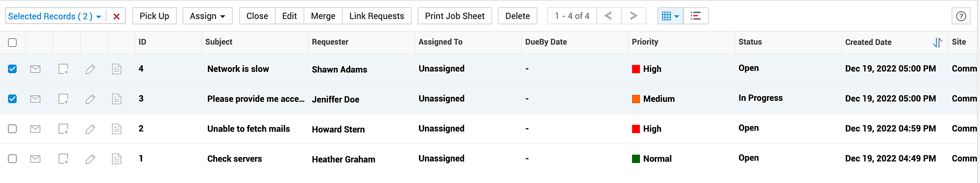Click the add note icon for request 3

[63, 99]
